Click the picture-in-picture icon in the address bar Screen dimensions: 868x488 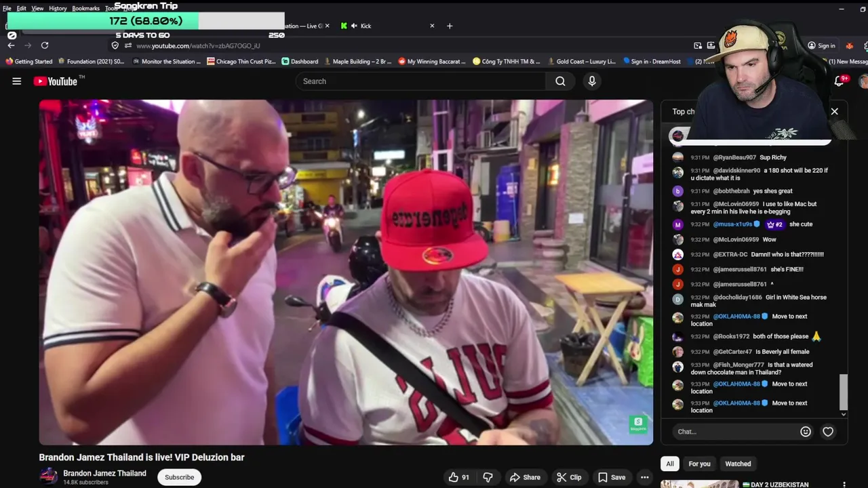[698, 45]
